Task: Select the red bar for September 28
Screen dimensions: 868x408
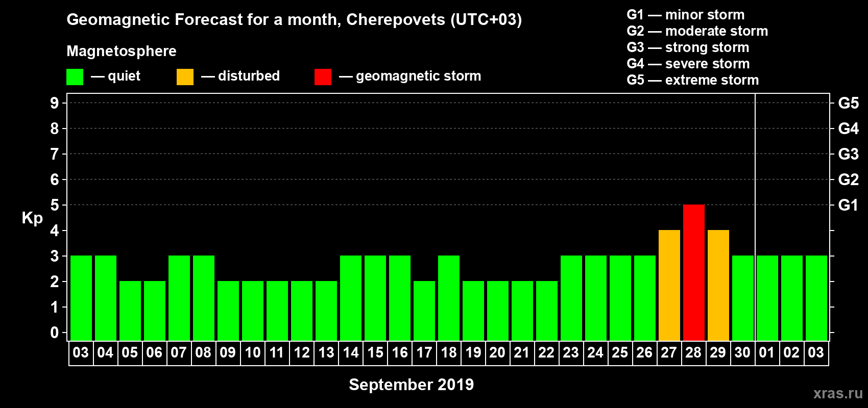Action: pyautogui.click(x=694, y=272)
